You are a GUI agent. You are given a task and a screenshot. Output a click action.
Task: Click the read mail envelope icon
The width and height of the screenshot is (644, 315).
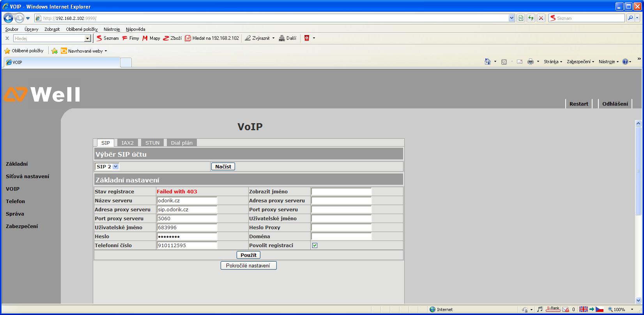point(520,62)
